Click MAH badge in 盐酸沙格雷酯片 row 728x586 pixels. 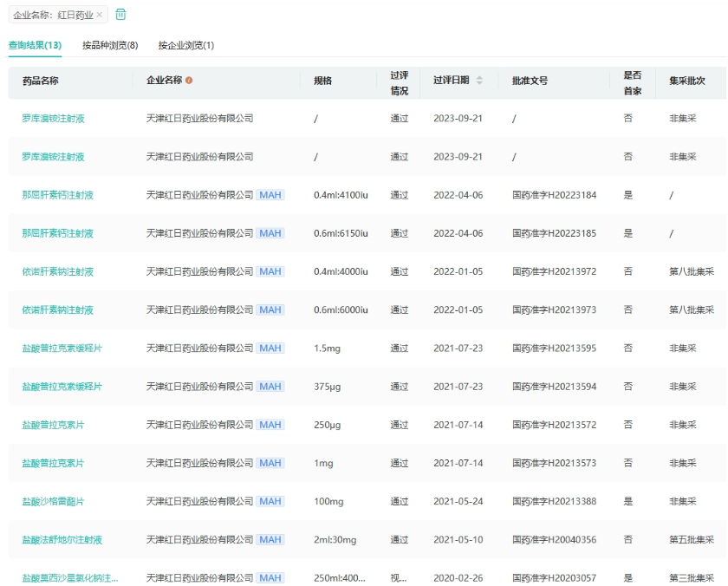[270, 501]
